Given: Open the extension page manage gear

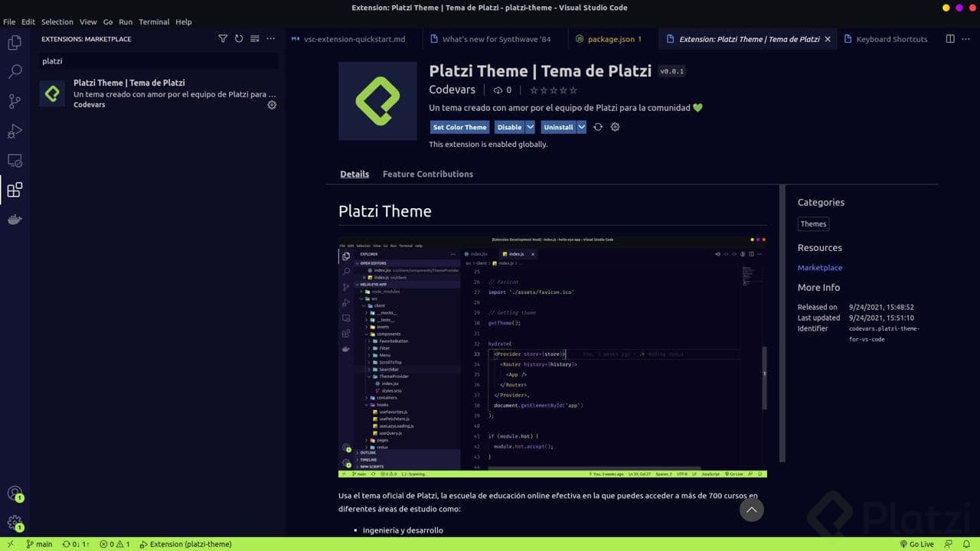Looking at the screenshot, I should (615, 127).
